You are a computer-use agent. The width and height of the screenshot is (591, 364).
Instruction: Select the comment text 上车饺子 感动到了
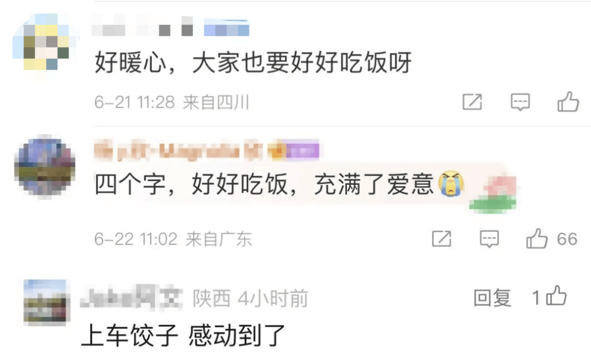(183, 336)
